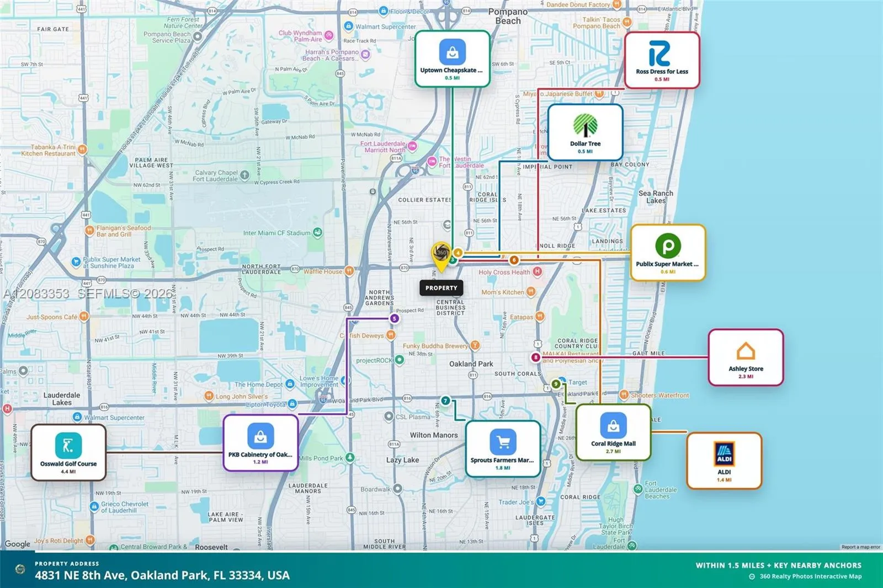
Task: Click the '4.4 MI' distance on Osswald card
Action: (68, 472)
